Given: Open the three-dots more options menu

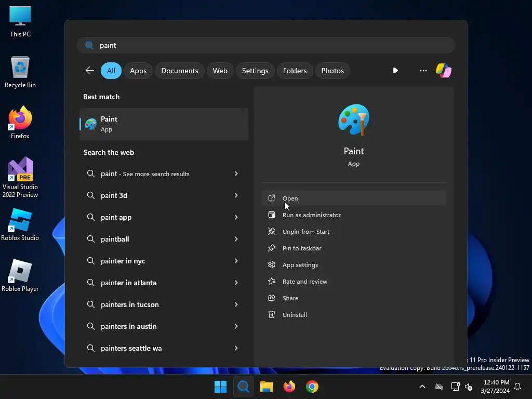Looking at the screenshot, I should coord(423,71).
